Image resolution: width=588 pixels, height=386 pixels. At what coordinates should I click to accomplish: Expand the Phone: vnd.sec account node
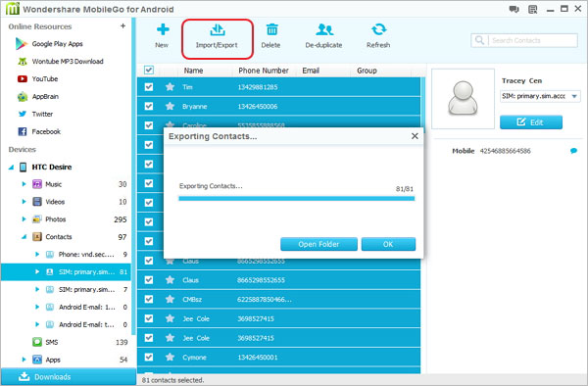pyautogui.click(x=37, y=255)
